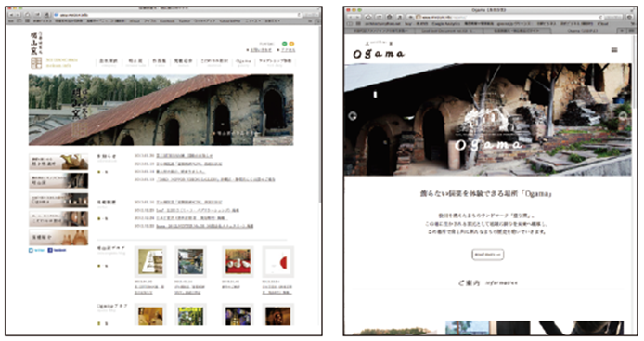Click the address bar in left browser
644x341 pixels.
(177, 14)
